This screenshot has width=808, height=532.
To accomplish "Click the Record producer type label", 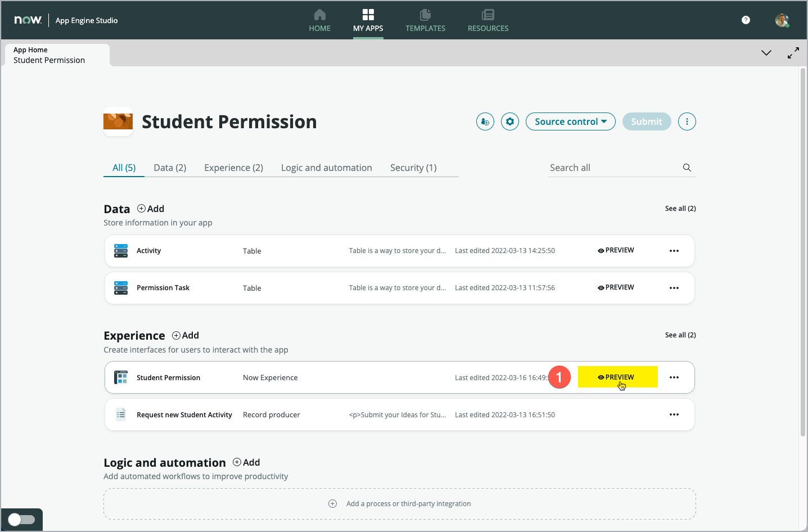I will (x=272, y=415).
